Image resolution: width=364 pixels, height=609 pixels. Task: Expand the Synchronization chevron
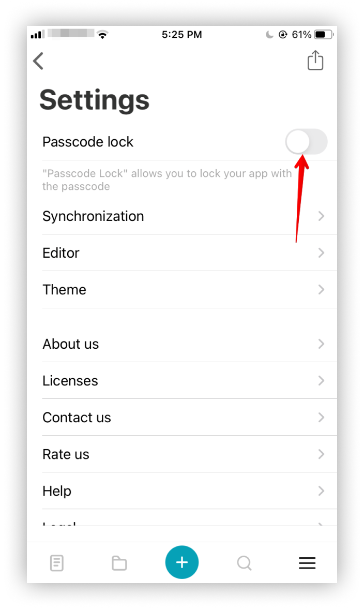[x=321, y=216]
